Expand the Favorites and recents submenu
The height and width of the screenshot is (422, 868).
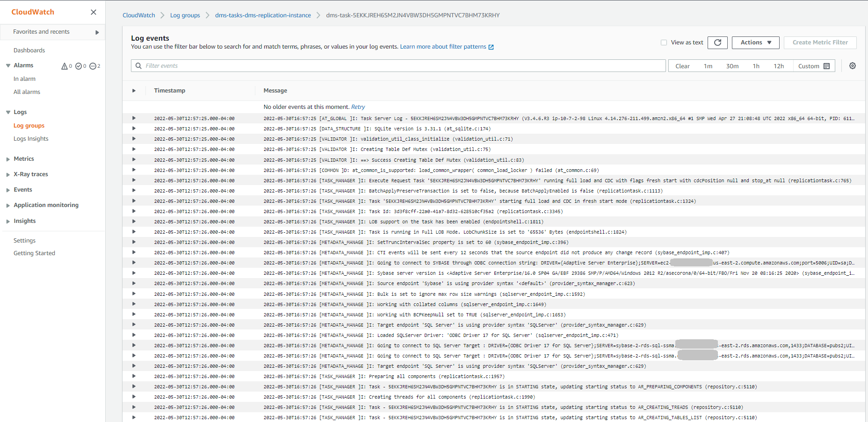97,32
